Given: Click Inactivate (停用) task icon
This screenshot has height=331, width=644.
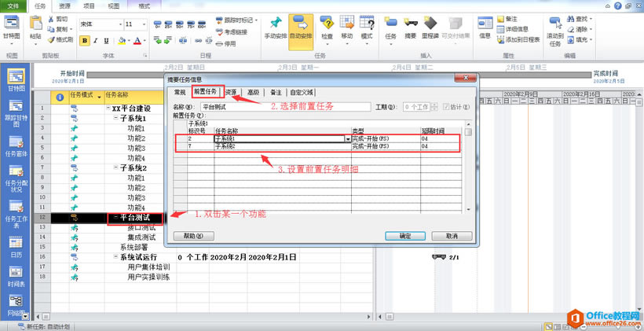Looking at the screenshot, I should (x=219, y=43).
